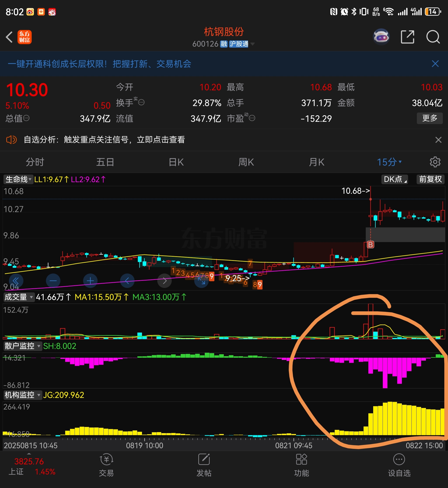Switch to 分时 chart tab
448x488 pixels.
click(x=35, y=162)
